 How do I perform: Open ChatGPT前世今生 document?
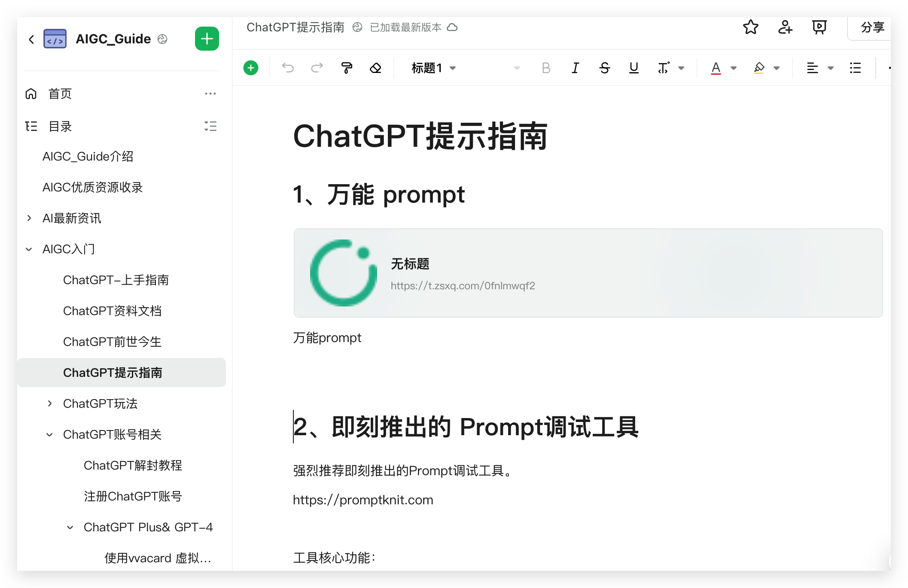point(112,342)
